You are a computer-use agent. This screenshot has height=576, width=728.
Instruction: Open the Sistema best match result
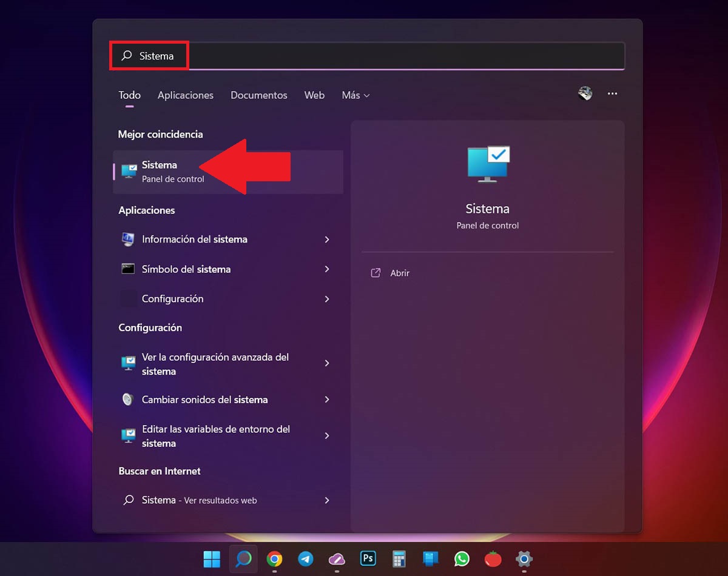228,172
